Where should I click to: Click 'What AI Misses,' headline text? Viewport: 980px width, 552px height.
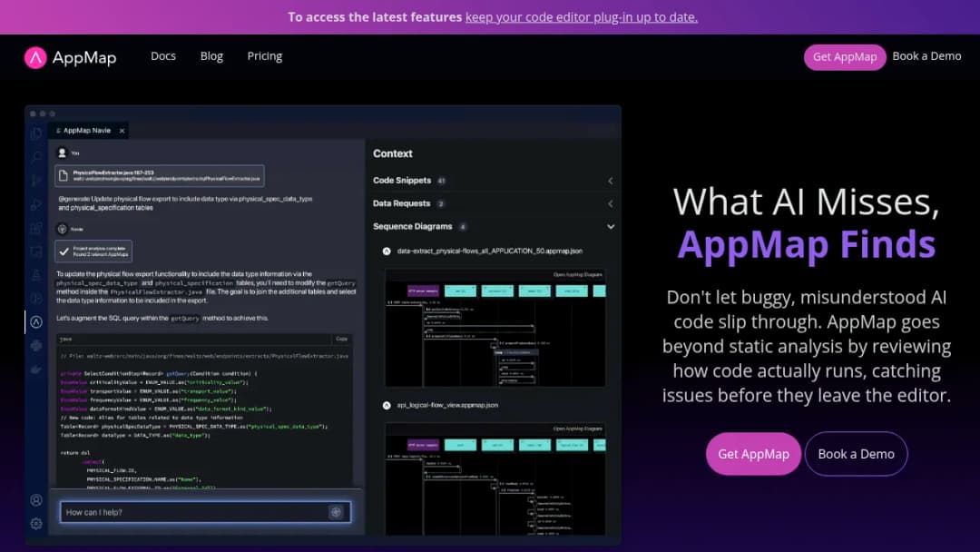coord(807,202)
